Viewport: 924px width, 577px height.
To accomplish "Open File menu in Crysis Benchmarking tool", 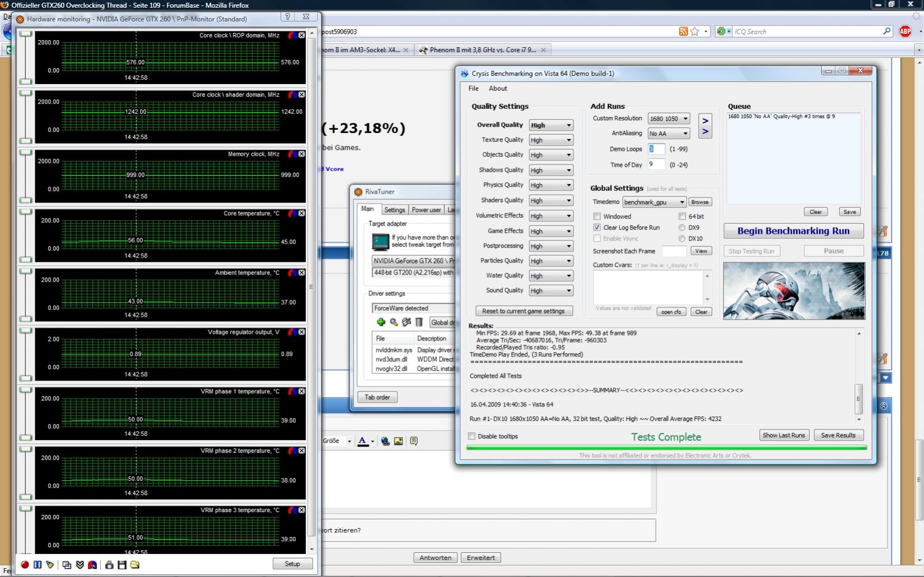I will pyautogui.click(x=473, y=89).
